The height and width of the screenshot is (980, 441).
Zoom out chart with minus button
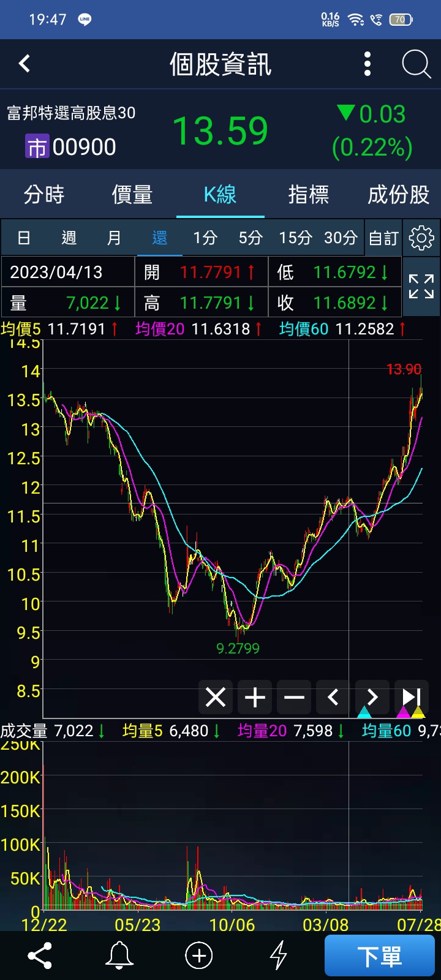[x=294, y=697]
